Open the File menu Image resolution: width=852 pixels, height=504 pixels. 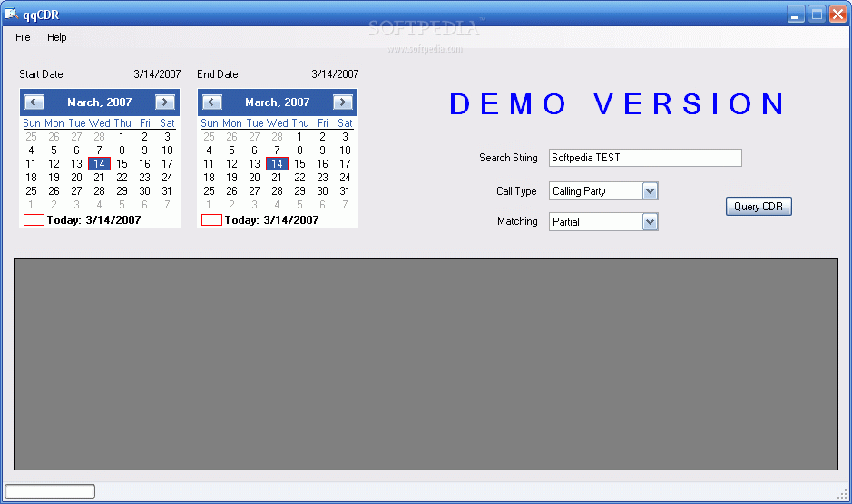coord(23,37)
